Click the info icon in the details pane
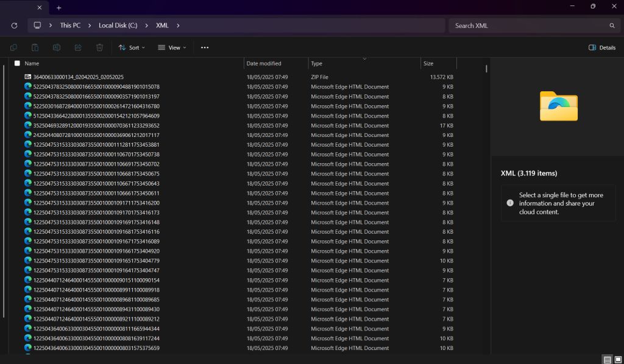This screenshot has width=624, height=364. (x=510, y=203)
